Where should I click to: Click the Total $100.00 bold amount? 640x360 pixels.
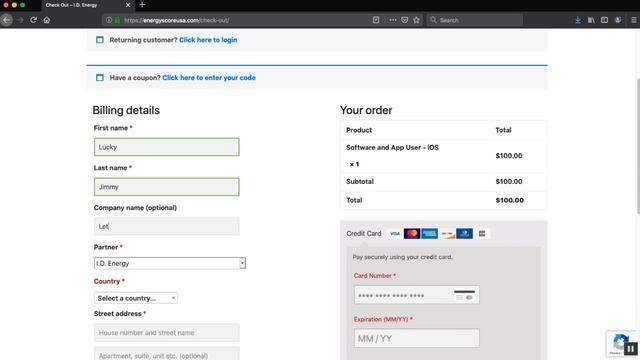point(509,200)
